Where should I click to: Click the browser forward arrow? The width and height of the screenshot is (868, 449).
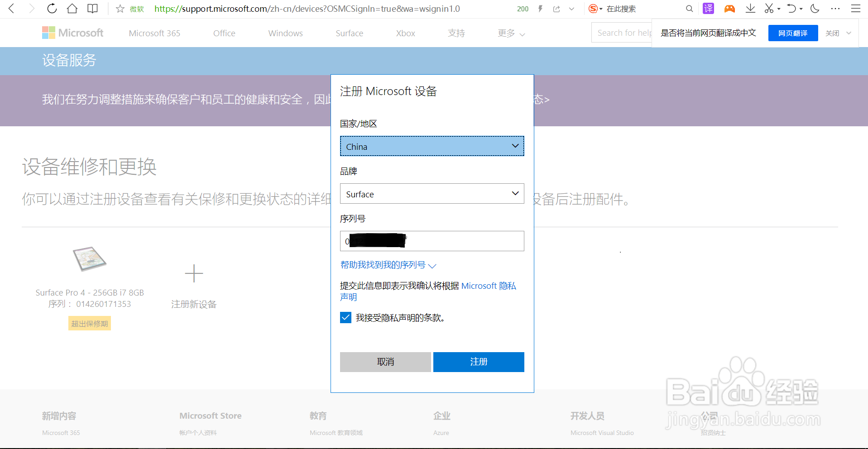coord(31,9)
